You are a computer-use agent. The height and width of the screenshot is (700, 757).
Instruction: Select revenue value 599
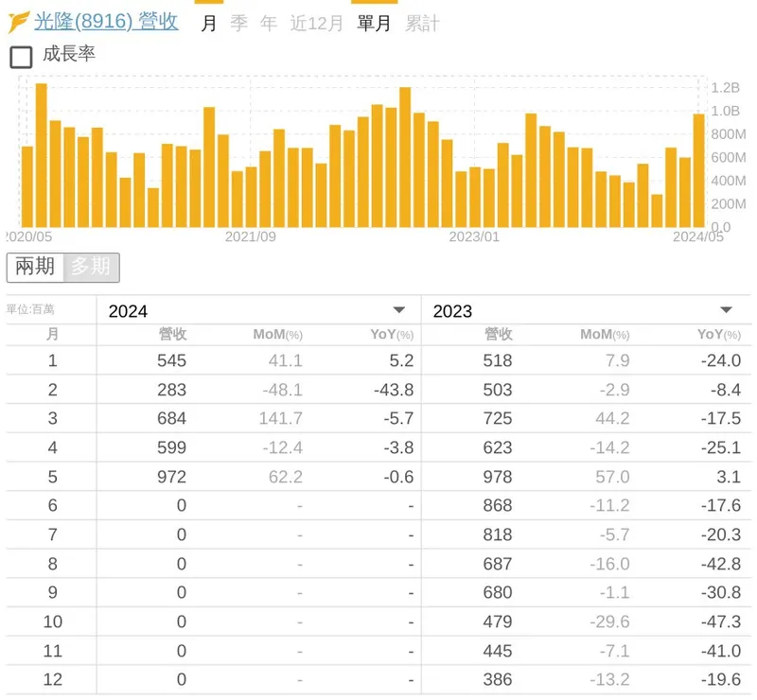[x=172, y=447]
